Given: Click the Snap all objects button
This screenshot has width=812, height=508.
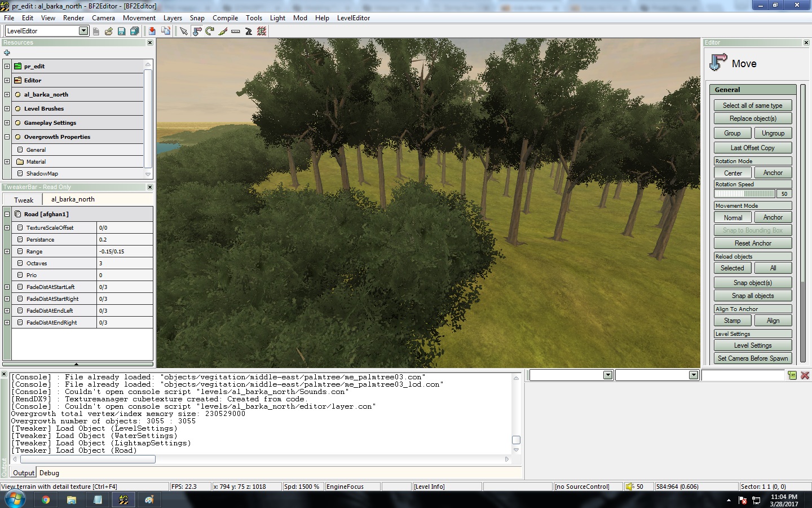Looking at the screenshot, I should point(753,296).
